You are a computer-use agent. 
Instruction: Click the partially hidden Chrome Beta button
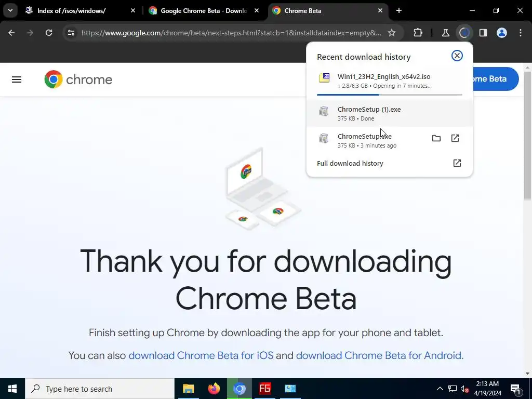tap(496, 79)
